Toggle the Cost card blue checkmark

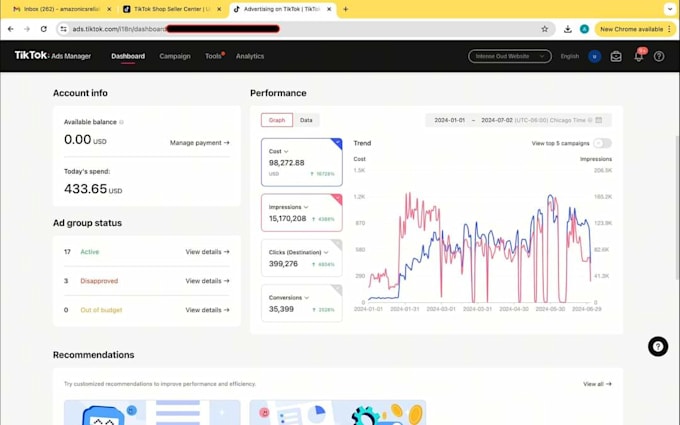[x=337, y=143]
